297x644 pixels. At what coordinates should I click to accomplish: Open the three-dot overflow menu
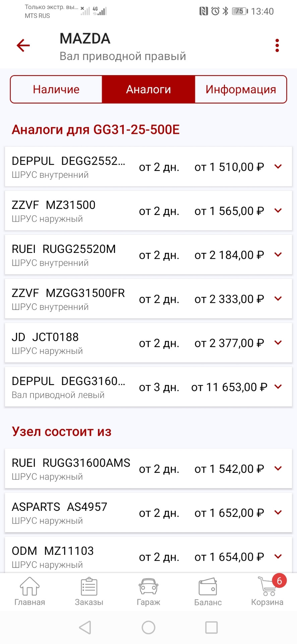click(x=277, y=46)
